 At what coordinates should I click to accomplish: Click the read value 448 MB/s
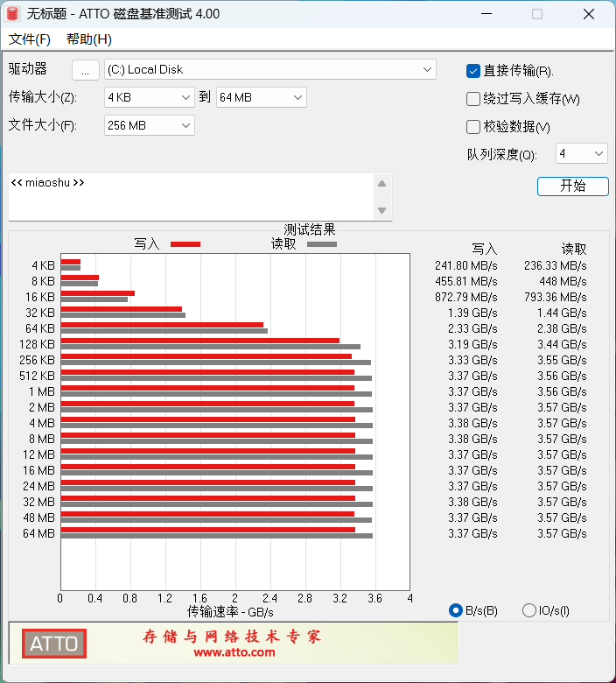563,281
